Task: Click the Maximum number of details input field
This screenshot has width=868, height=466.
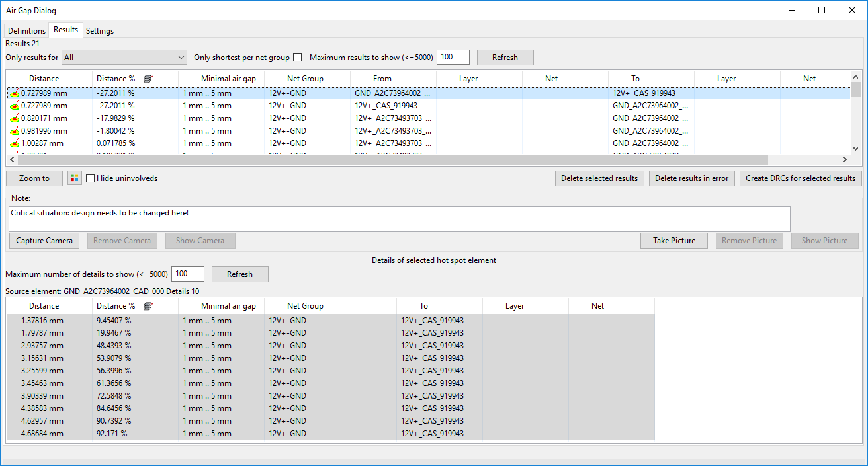Action: click(x=187, y=274)
